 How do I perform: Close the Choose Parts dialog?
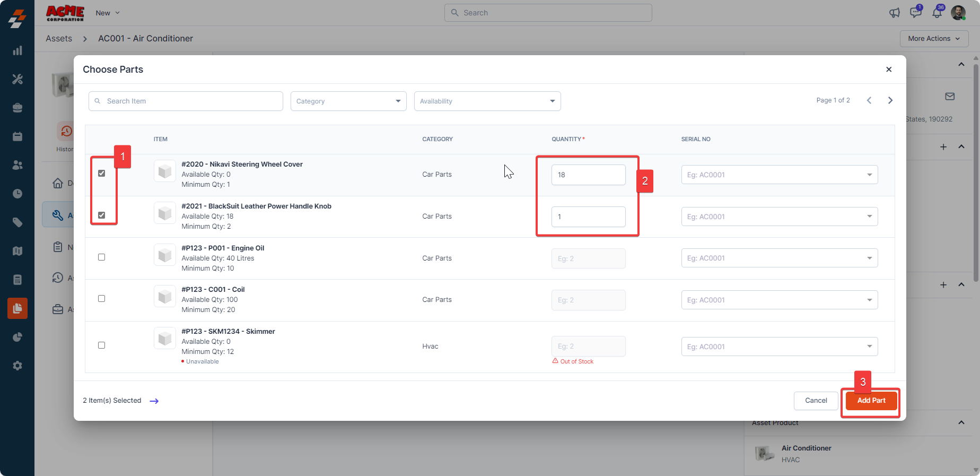(x=889, y=70)
